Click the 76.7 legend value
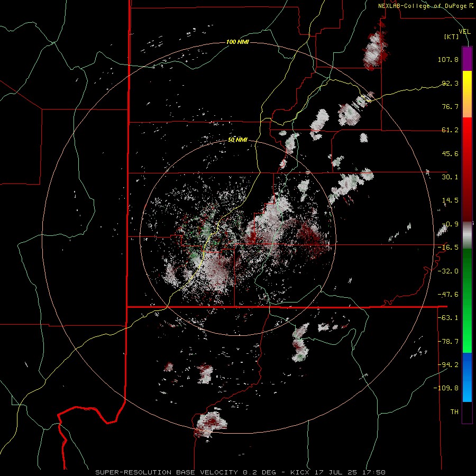476x476 pixels. click(x=450, y=106)
